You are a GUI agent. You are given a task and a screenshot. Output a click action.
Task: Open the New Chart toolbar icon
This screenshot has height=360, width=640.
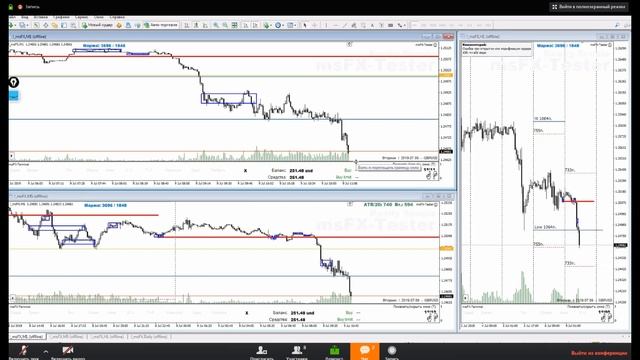tap(11, 25)
